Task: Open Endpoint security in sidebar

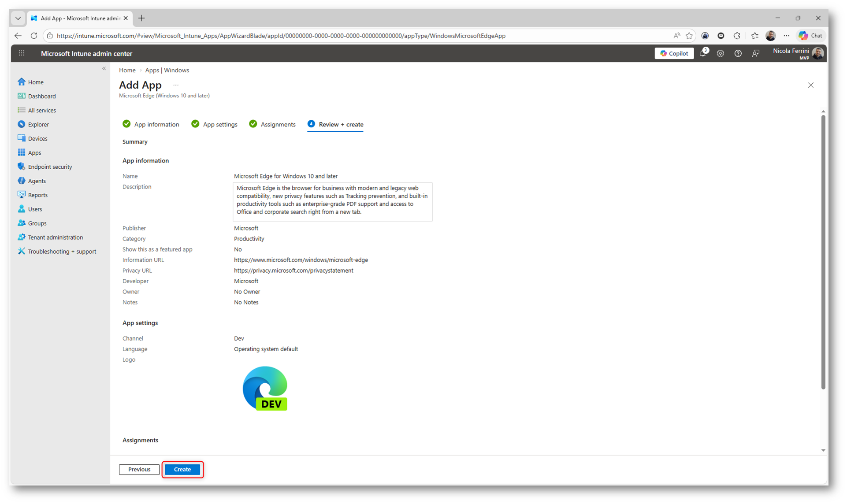Action: coord(50,167)
